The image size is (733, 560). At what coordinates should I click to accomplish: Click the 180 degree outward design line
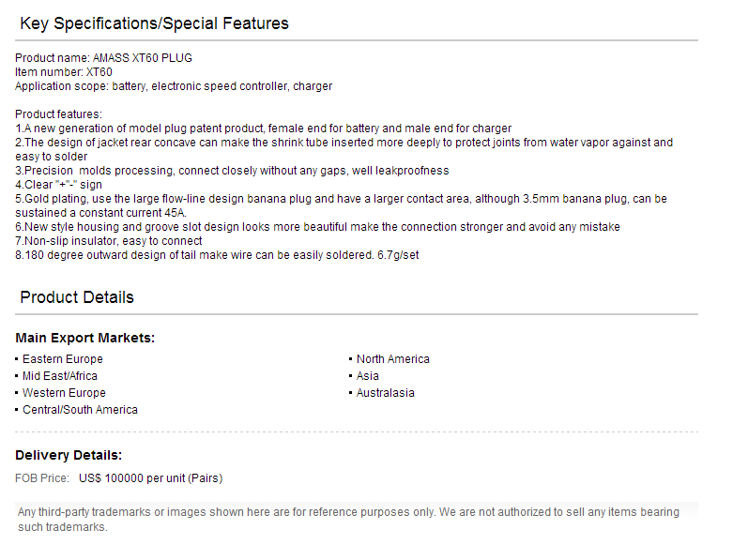(217, 254)
